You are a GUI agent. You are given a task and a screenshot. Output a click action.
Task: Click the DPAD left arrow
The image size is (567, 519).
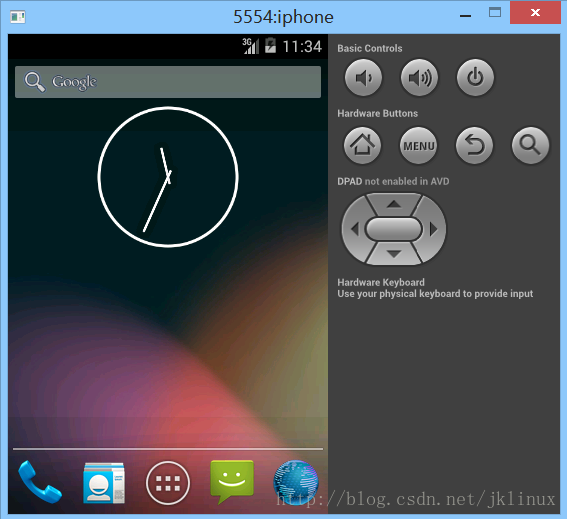(355, 229)
